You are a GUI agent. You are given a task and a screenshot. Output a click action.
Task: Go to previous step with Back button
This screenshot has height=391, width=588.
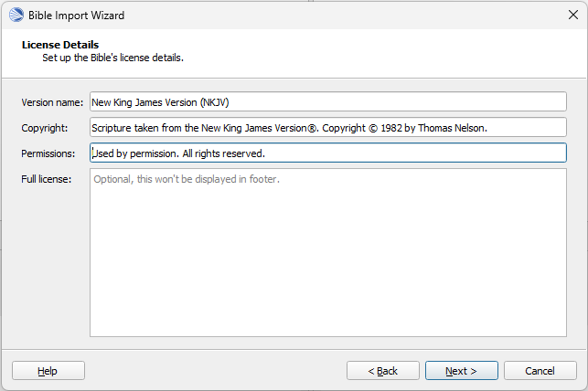click(383, 371)
